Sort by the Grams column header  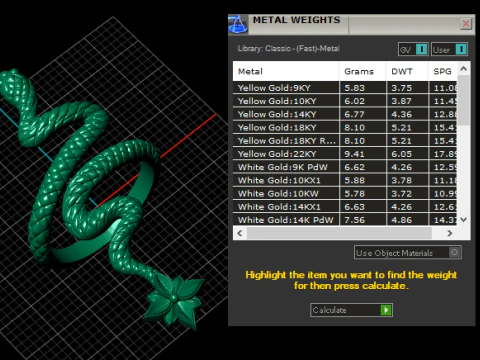[363, 71]
